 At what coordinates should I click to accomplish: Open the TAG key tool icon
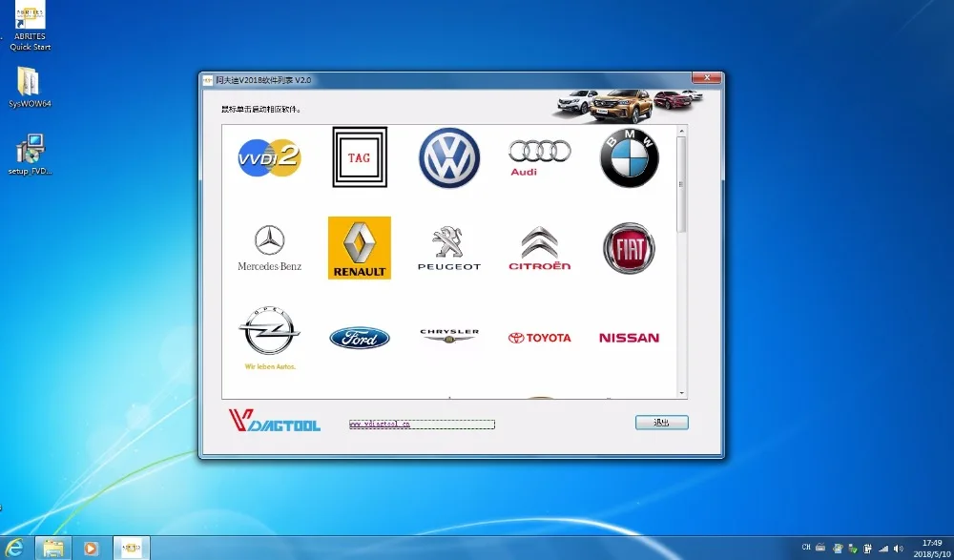point(360,157)
